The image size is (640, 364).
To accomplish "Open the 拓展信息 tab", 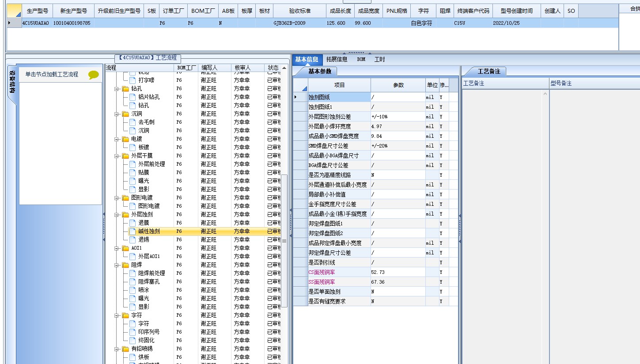I will 337,59.
